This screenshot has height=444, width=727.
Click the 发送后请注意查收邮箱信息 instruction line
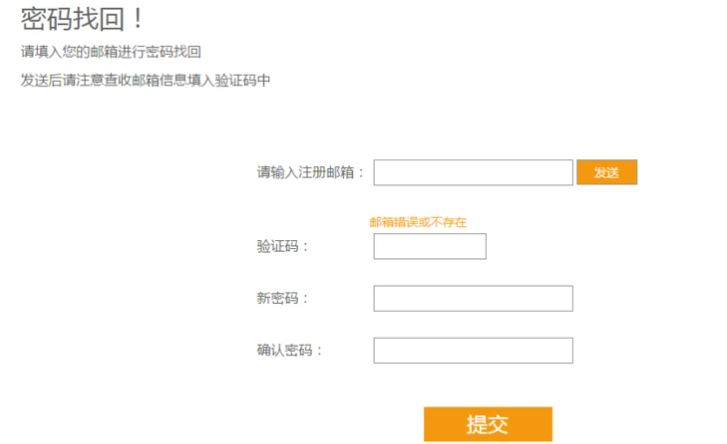click(x=145, y=80)
